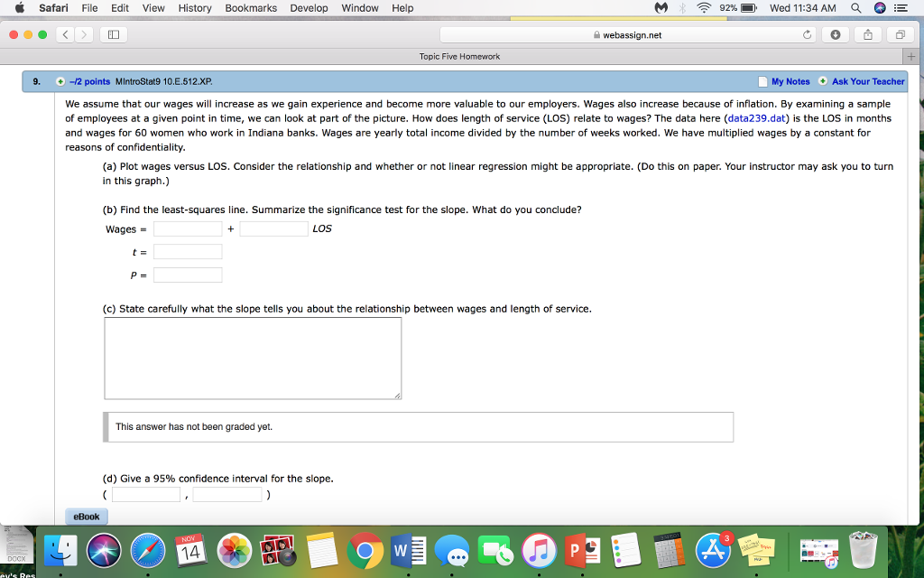This screenshot has height=578, width=924.
Task: Click the Bluetooth status icon
Action: coord(682,7)
